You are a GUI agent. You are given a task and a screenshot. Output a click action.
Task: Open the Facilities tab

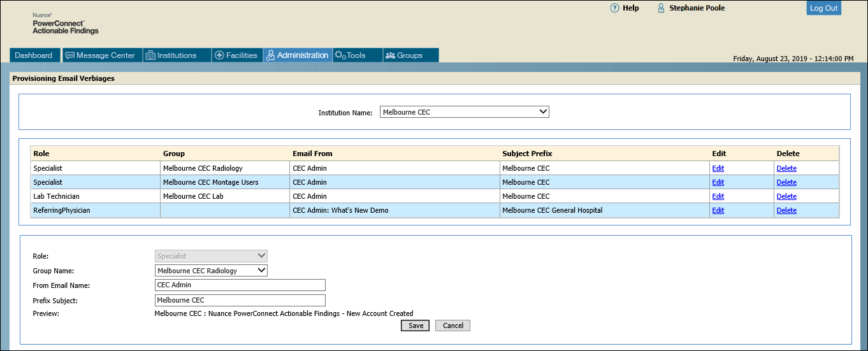pyautogui.click(x=237, y=55)
